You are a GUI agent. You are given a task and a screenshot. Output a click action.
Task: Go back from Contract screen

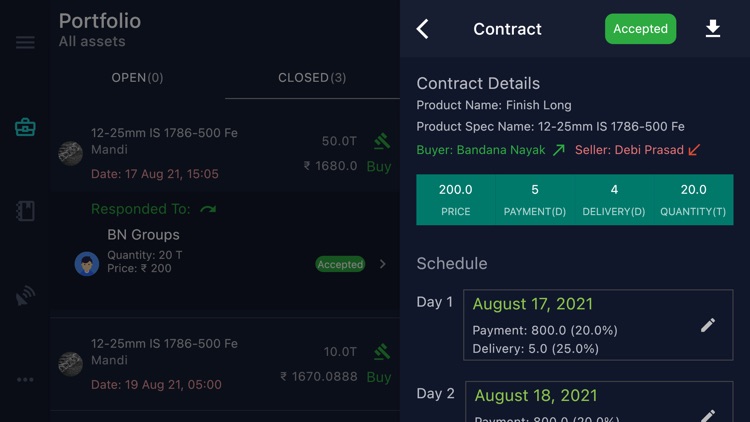click(x=423, y=29)
